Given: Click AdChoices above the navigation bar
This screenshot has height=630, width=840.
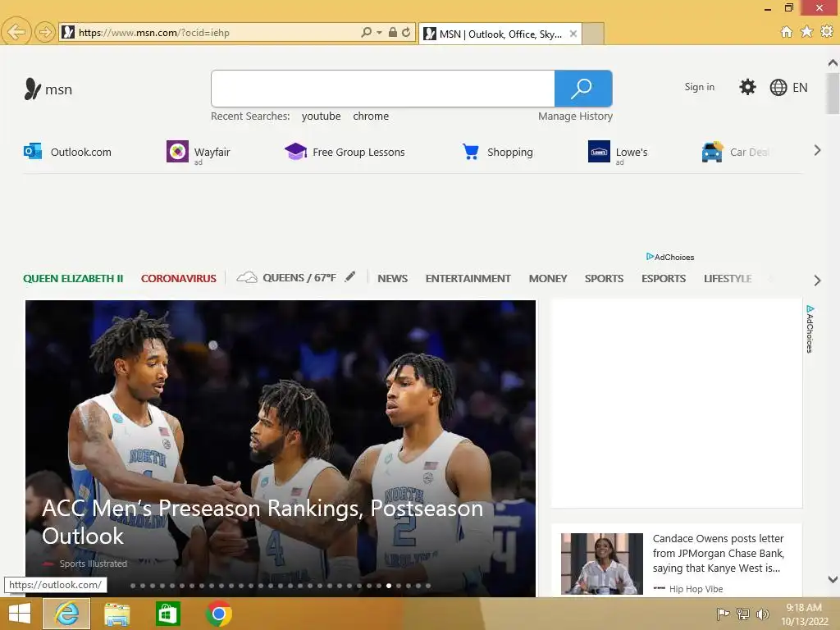Looking at the screenshot, I should pos(669,257).
